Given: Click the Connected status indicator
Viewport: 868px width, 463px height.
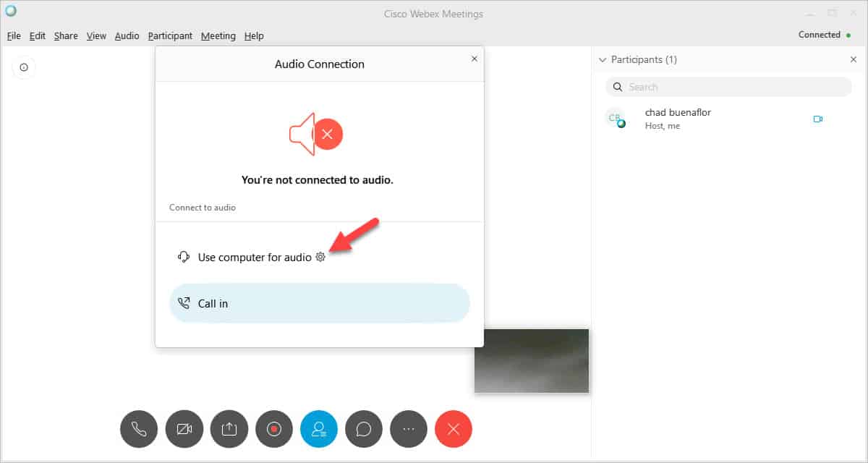Looking at the screenshot, I should (824, 35).
